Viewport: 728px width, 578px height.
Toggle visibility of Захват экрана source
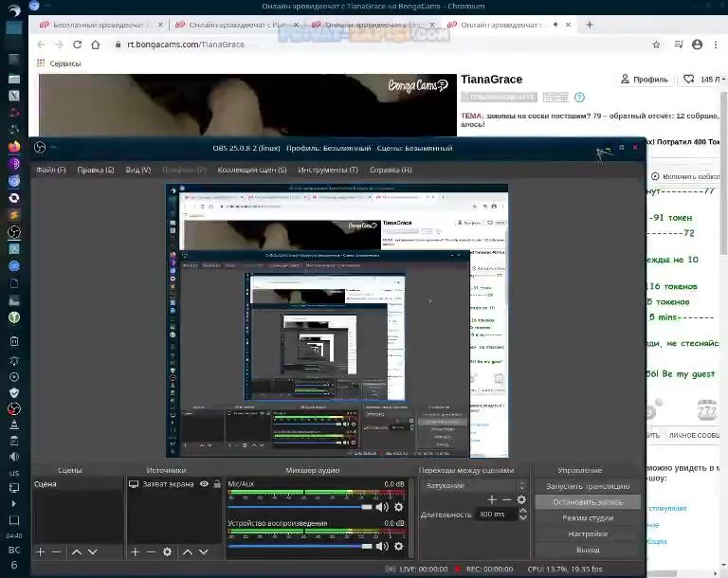204,484
